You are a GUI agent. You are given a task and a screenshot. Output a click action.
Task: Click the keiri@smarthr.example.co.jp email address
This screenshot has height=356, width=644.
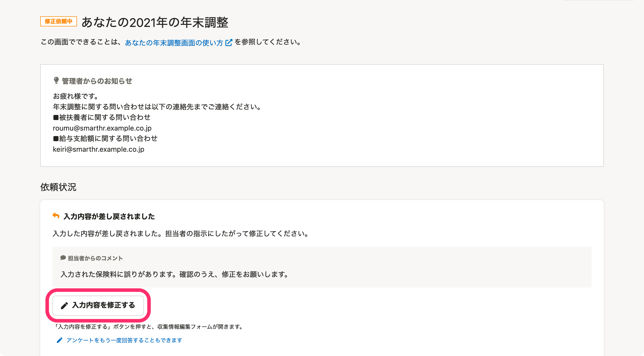99,149
